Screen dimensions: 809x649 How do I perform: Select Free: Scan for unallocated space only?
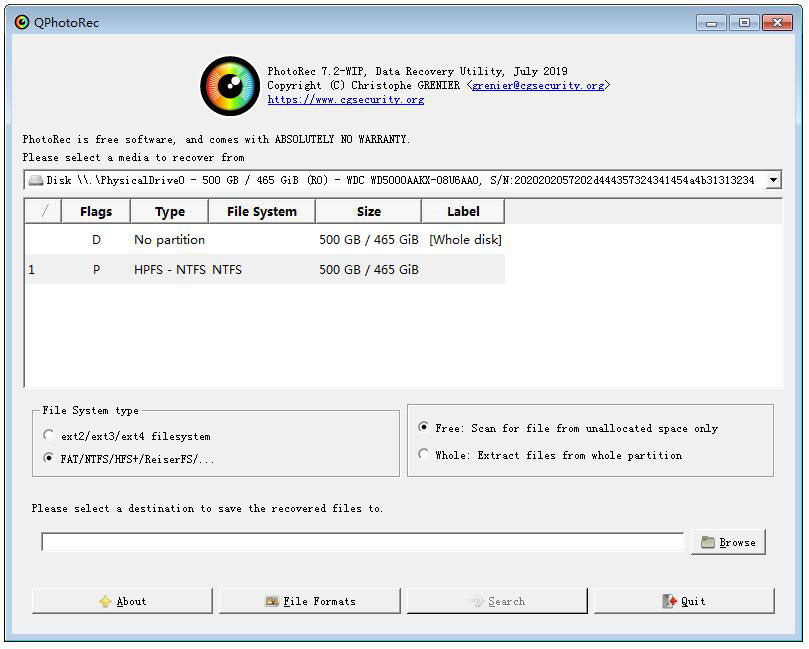pos(422,428)
